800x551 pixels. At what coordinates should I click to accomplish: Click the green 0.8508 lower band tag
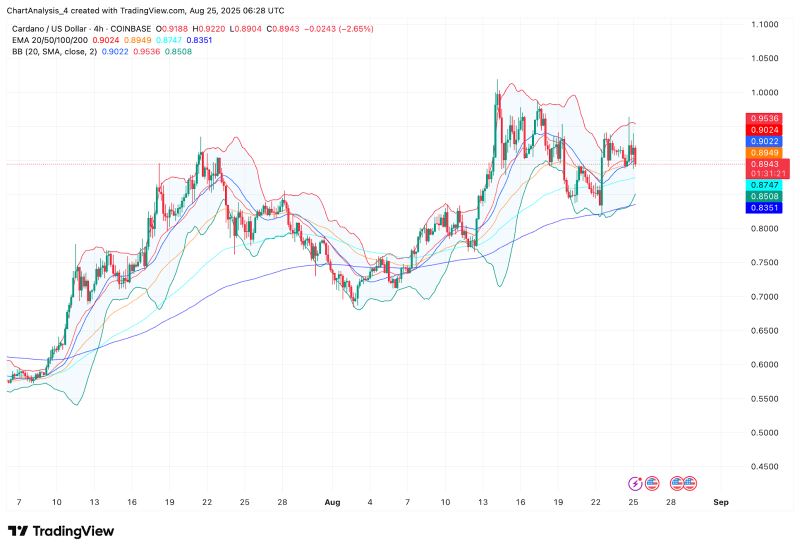(767, 198)
